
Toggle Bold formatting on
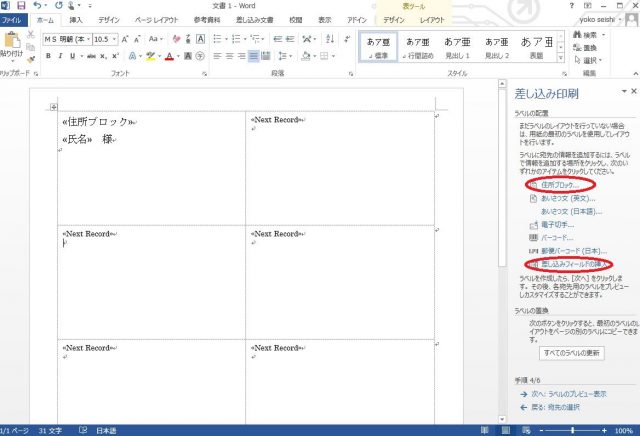[x=47, y=56]
